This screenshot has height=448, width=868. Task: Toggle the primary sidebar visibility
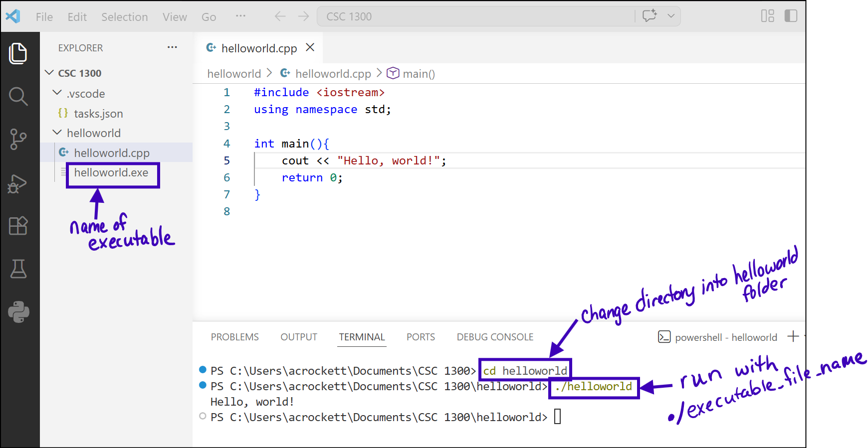(791, 16)
